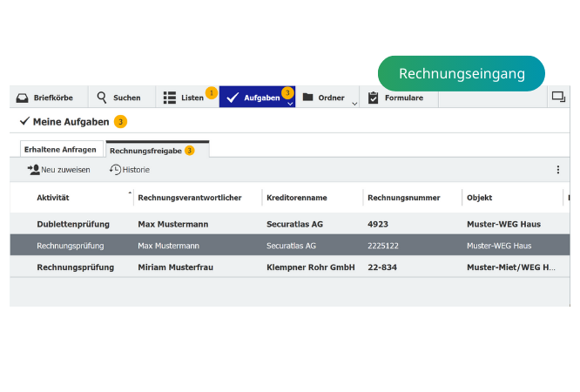Expand the Ordner dropdown chevron
This screenshot has width=580, height=392.
(354, 104)
